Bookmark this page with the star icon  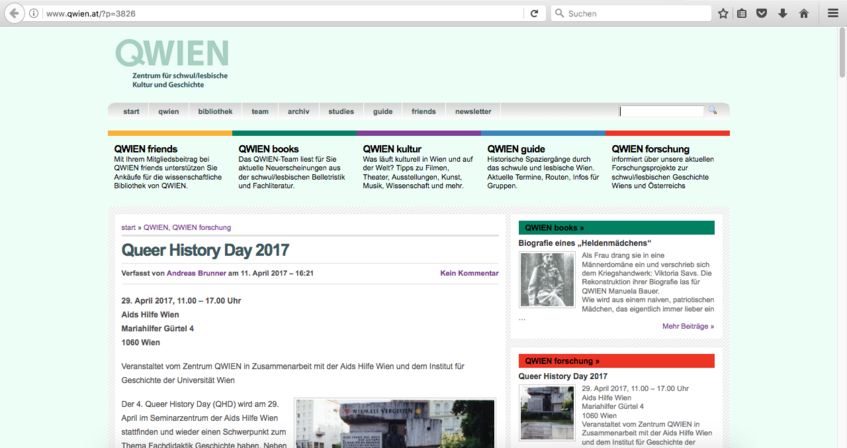pyautogui.click(x=723, y=14)
